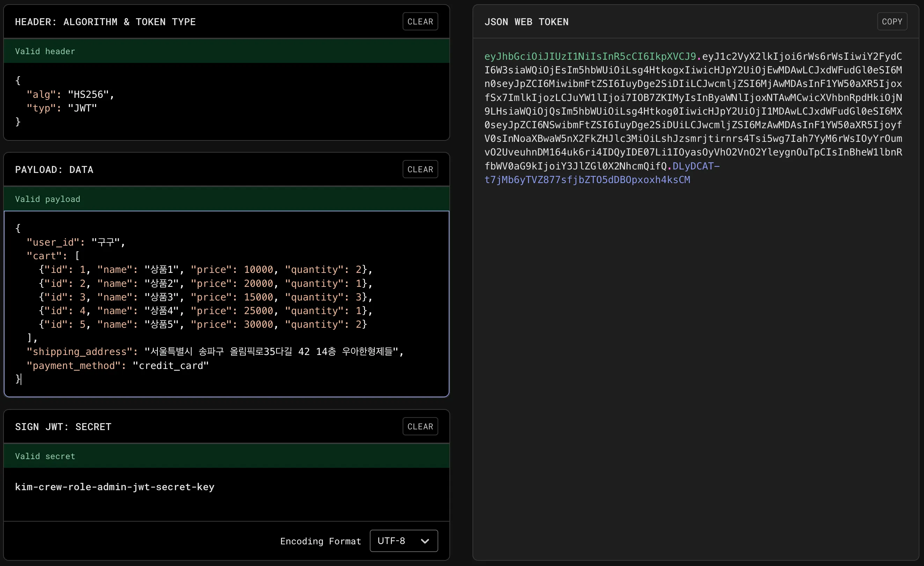Clear the payload data section
Viewport: 924px width, 566px height.
click(420, 169)
